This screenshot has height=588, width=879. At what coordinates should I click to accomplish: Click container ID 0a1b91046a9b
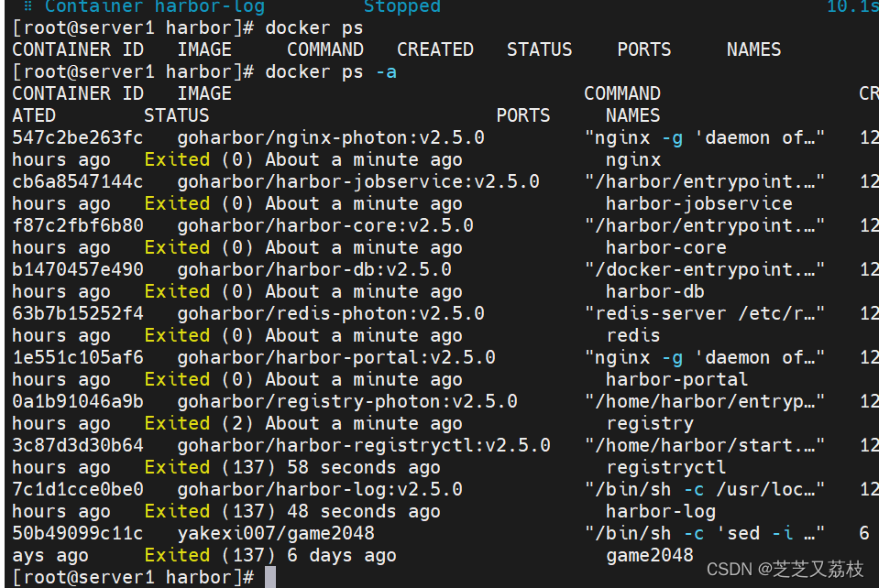point(78,401)
